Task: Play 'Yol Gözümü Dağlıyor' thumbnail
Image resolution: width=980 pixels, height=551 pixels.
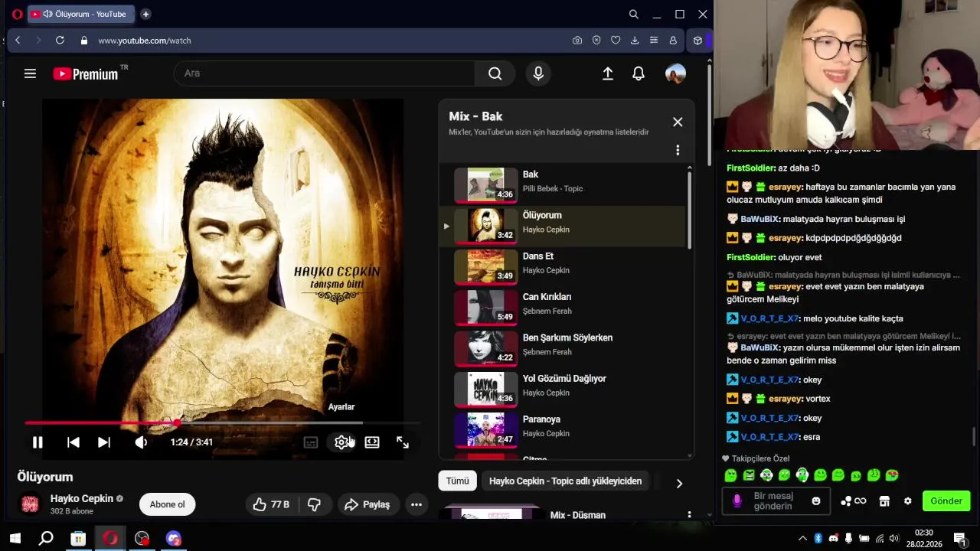Action: 486,389
